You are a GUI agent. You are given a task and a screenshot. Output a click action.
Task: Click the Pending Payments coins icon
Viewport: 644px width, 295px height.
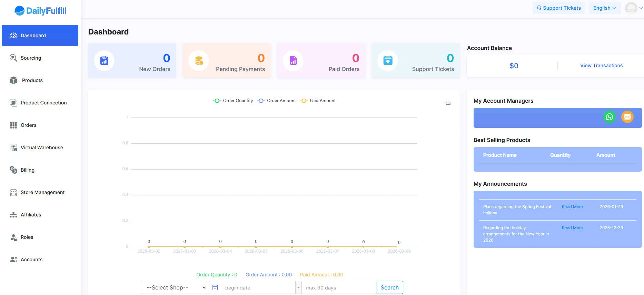[x=199, y=61]
